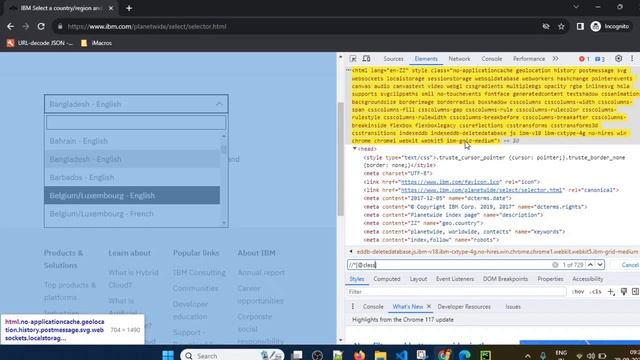This screenshot has height=360, width=640.
Task: Switch to the Elements tab
Action: (x=426, y=59)
